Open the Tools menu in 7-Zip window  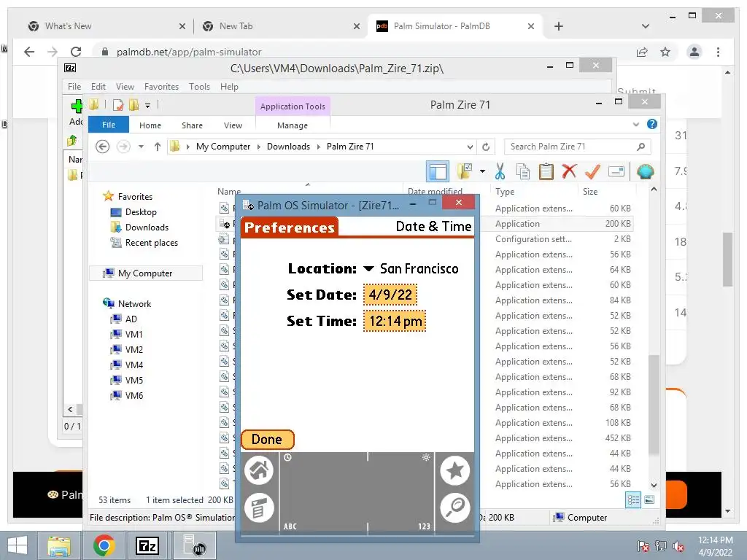tap(199, 87)
